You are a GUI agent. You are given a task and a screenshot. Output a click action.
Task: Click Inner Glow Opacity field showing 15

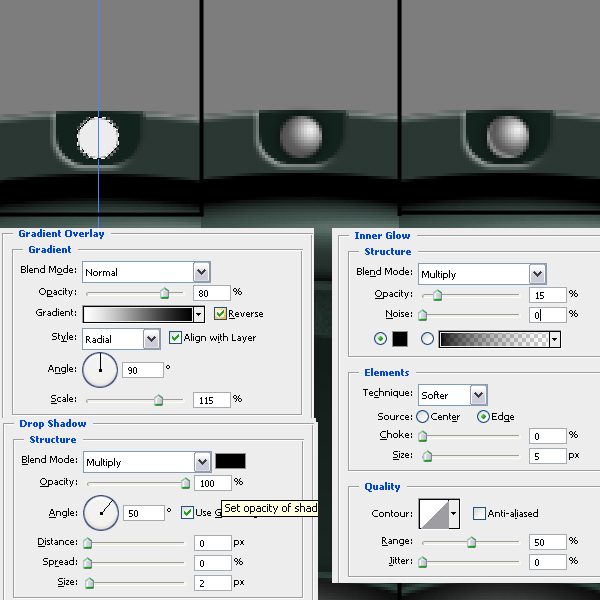coord(548,295)
